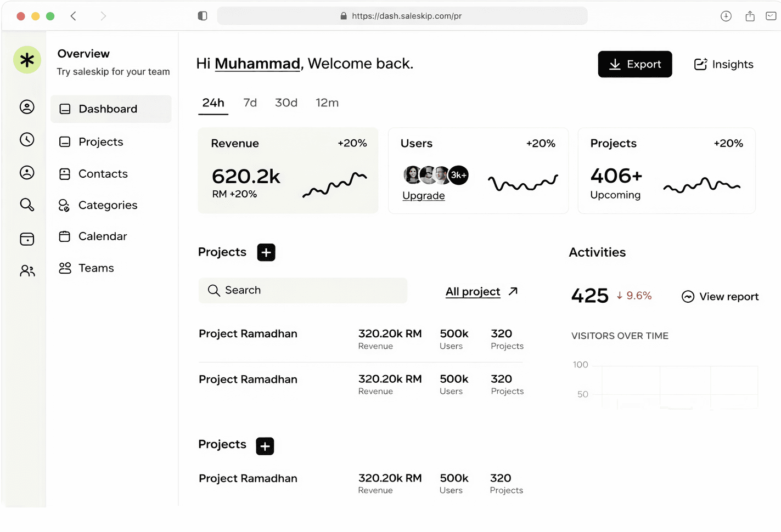Open Contacts from the sidebar menu
Screen dimensions: 781x532
(103, 173)
